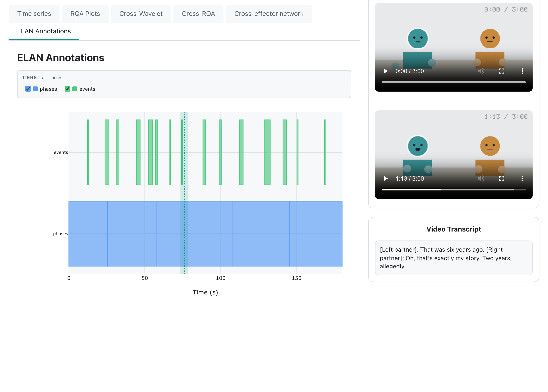Viewport: 548px width, 392px height.
Task: Play the bottom video at 1:13
Action: pos(385,179)
